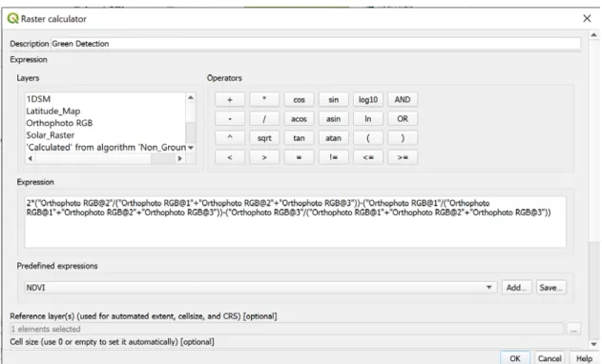Click the layers list scroll-right arrow
The image size is (602, 364).
click(179, 158)
